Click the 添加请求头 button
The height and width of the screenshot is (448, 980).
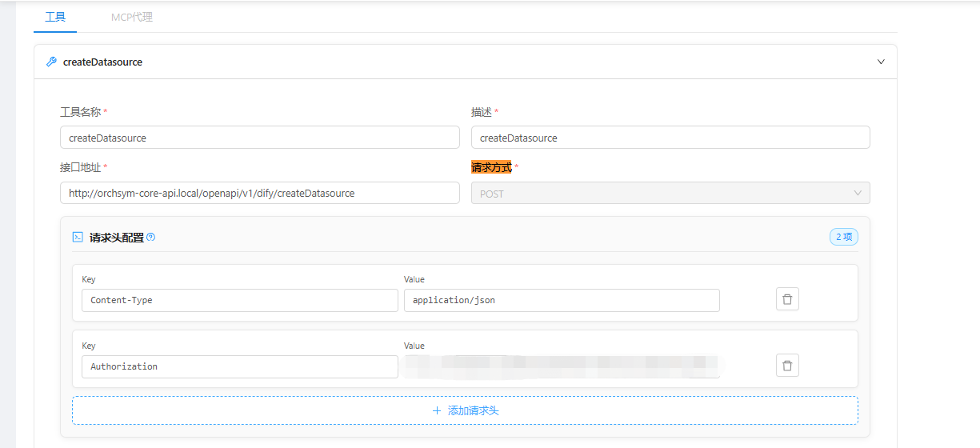465,410
